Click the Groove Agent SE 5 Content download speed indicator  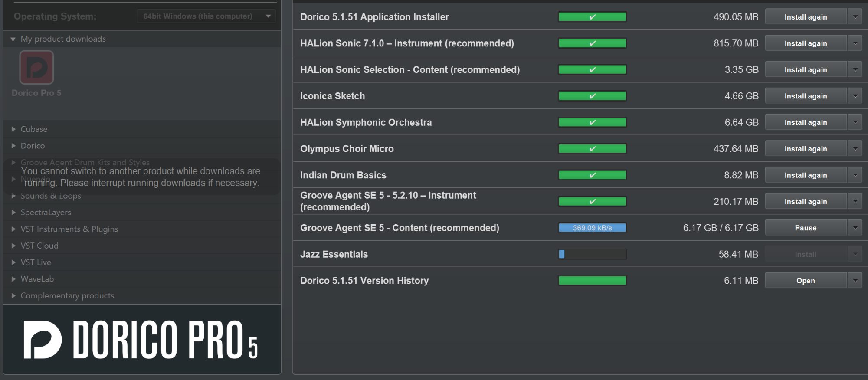(592, 227)
